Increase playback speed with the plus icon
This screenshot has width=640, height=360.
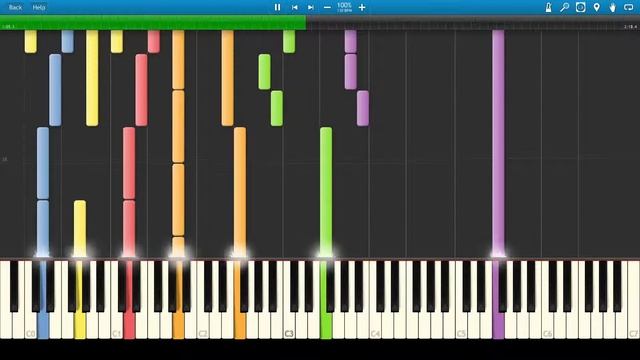[x=362, y=7]
